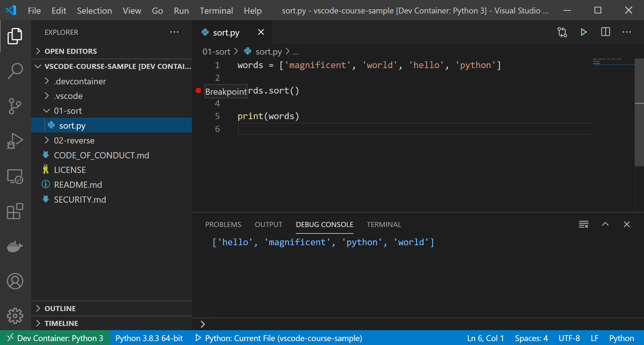
Task: Open the Run and Debug view
Action: pos(15,141)
